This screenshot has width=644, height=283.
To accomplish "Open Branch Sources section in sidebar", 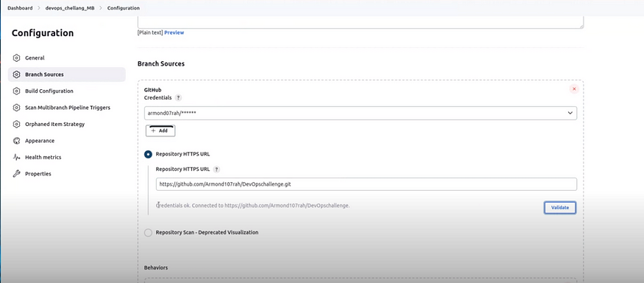I will (x=67, y=74).
